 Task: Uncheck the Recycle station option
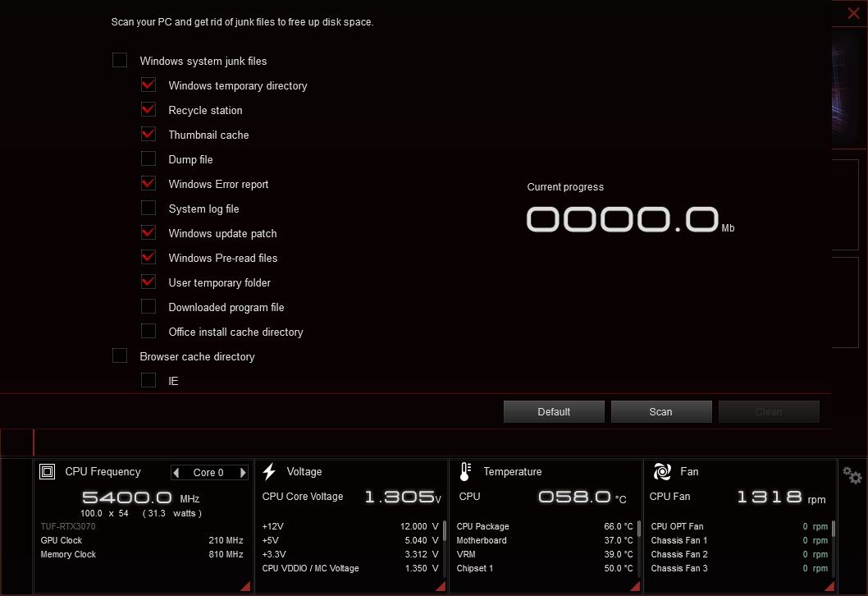click(x=148, y=109)
